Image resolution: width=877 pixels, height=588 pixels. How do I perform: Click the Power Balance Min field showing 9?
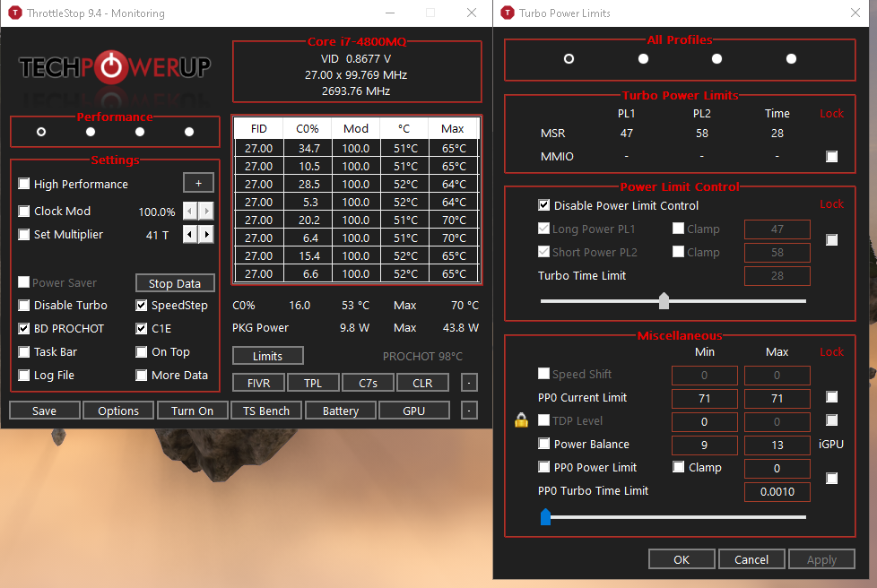[x=705, y=445]
